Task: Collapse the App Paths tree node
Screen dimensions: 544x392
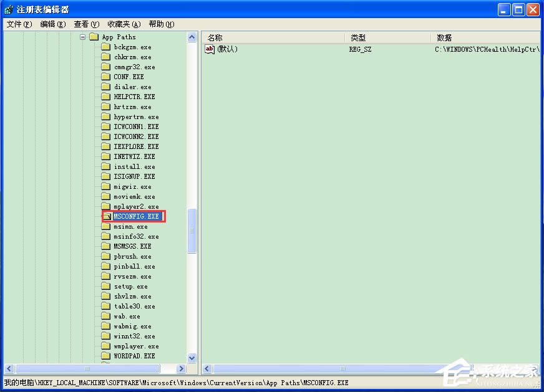Action: coord(83,37)
